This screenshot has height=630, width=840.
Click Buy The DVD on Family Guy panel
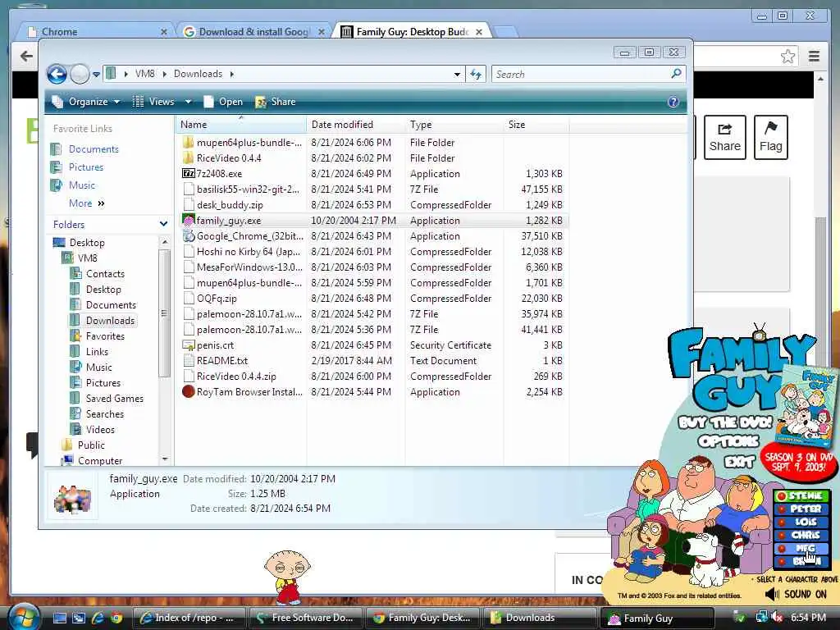[725, 422]
